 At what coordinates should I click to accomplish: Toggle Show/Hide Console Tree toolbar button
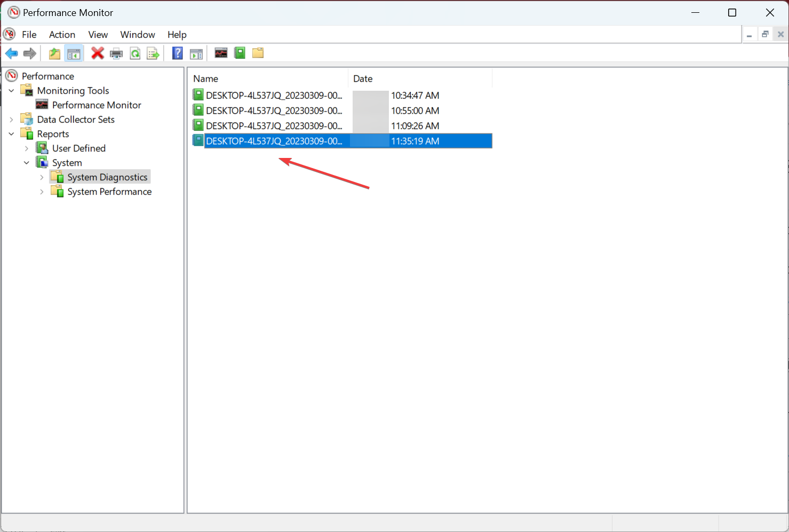pyautogui.click(x=74, y=53)
